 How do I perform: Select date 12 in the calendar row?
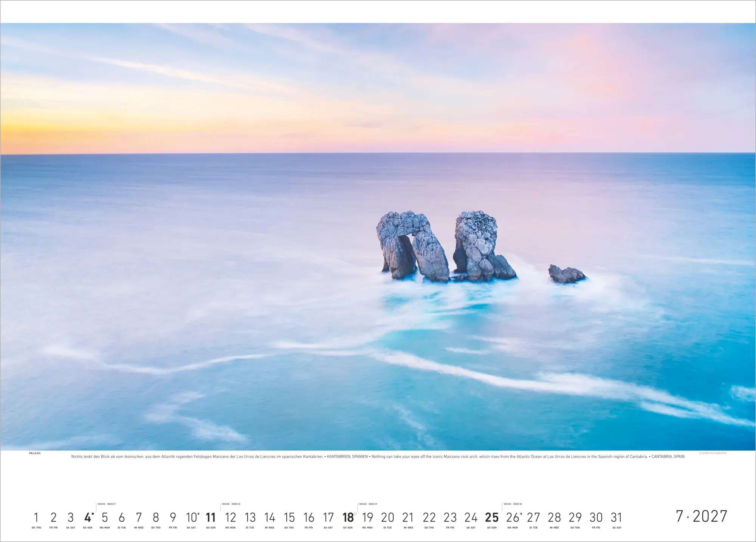point(230,517)
